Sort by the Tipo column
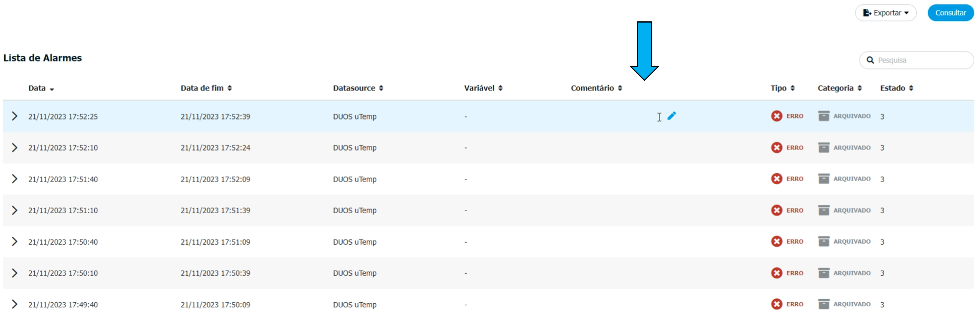The width and height of the screenshot is (980, 319). pyautogui.click(x=782, y=88)
